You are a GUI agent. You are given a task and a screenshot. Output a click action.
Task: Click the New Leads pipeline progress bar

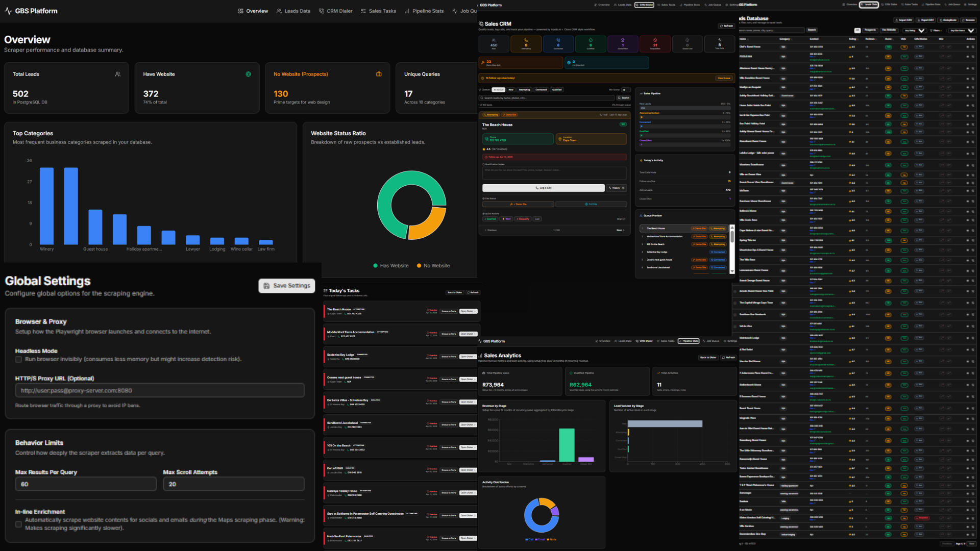click(x=684, y=108)
